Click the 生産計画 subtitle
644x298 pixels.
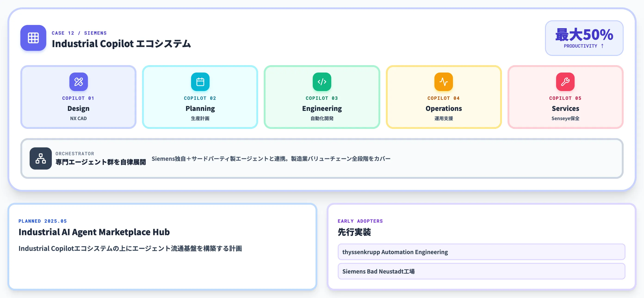click(200, 119)
